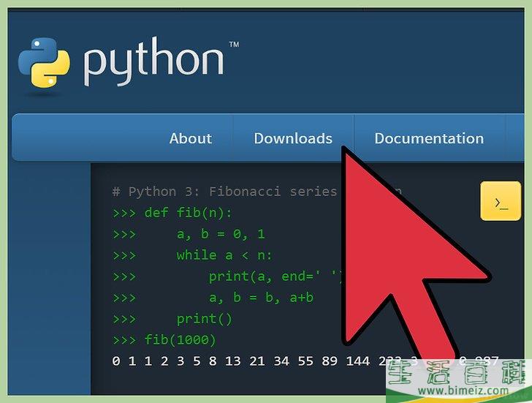Viewport: 532px width, 403px height.
Task: Open the Documentation menu
Action: [x=429, y=138]
